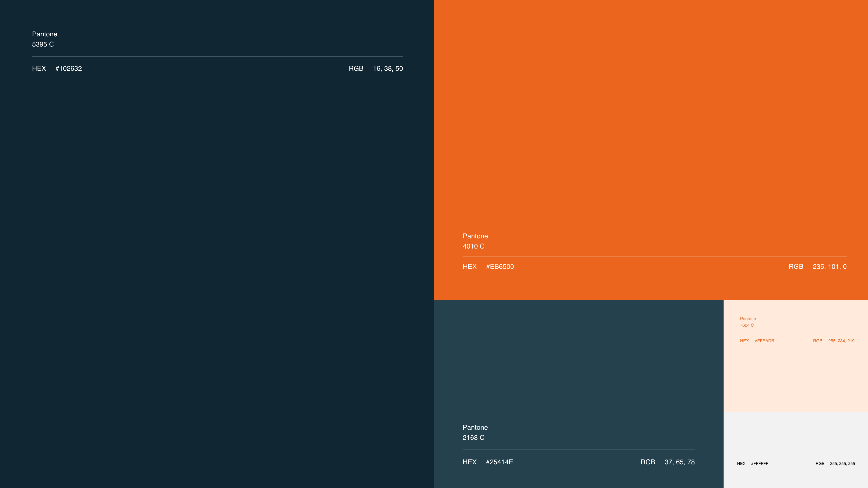Click the RGB label beside 235, 101, 0

[796, 266]
